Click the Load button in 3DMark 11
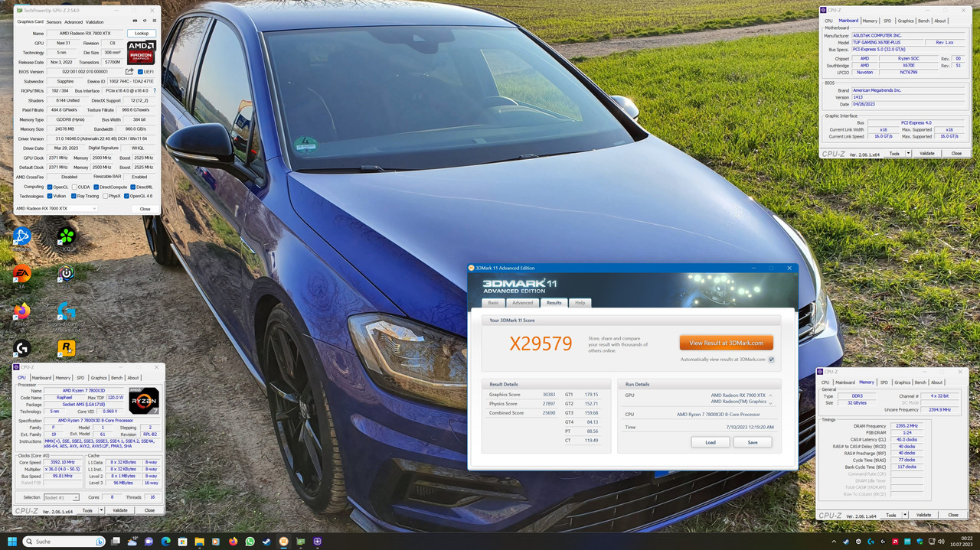 point(710,442)
